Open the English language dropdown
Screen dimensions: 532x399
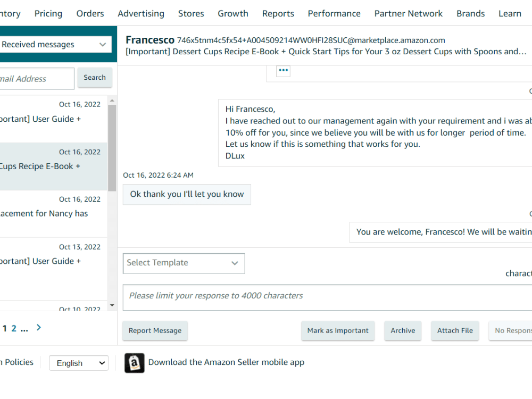(x=79, y=363)
